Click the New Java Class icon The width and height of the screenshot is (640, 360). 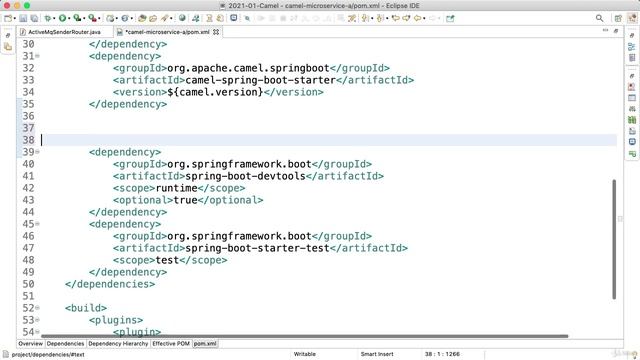tap(125, 18)
